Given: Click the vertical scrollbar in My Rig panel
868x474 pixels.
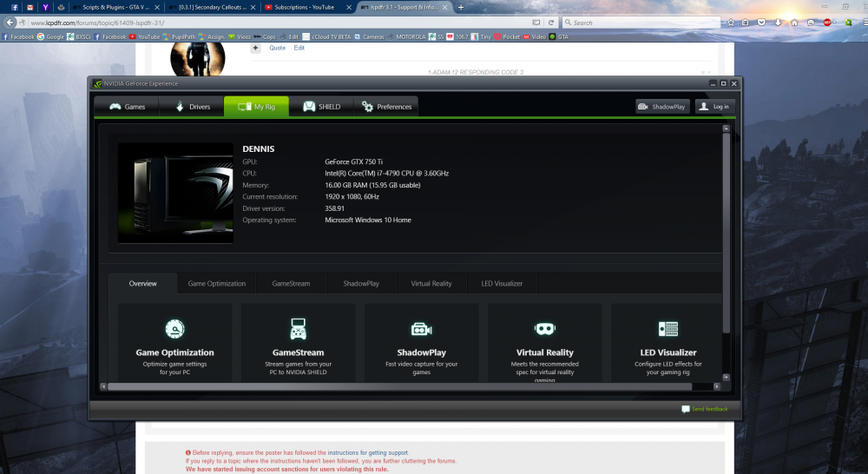Looking at the screenshot, I should (x=726, y=233).
